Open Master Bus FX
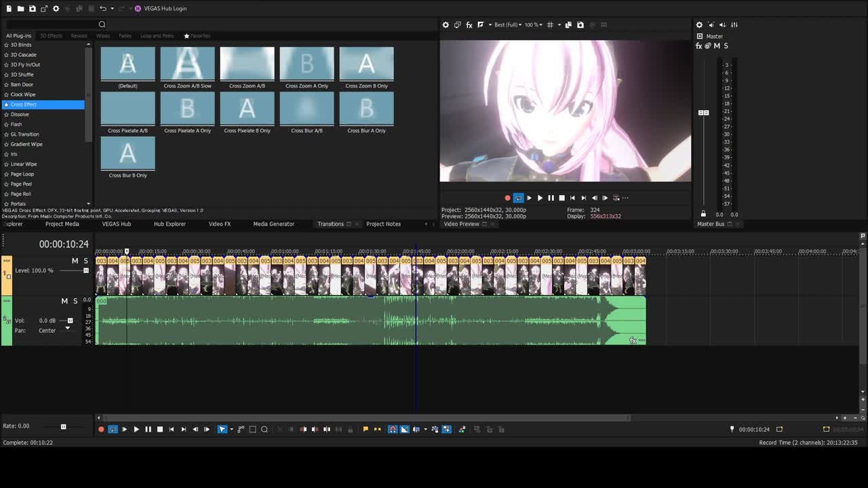 pyautogui.click(x=699, y=46)
